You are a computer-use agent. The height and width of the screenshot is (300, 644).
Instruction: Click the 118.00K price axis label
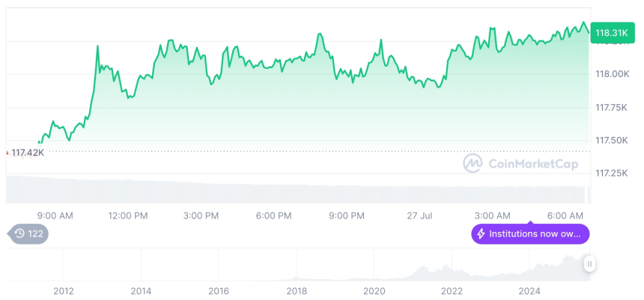click(x=613, y=74)
